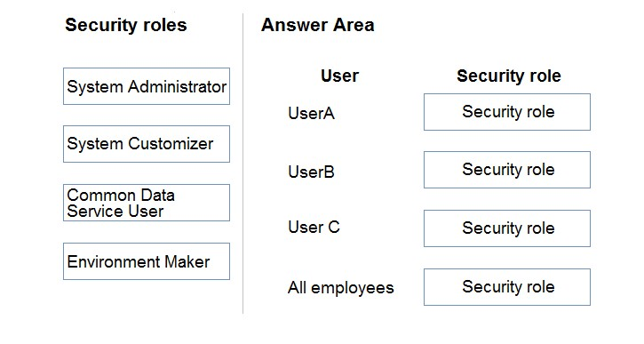Click the Answer Area heading
Viewport: 644px width, 344px height.
pos(318,25)
